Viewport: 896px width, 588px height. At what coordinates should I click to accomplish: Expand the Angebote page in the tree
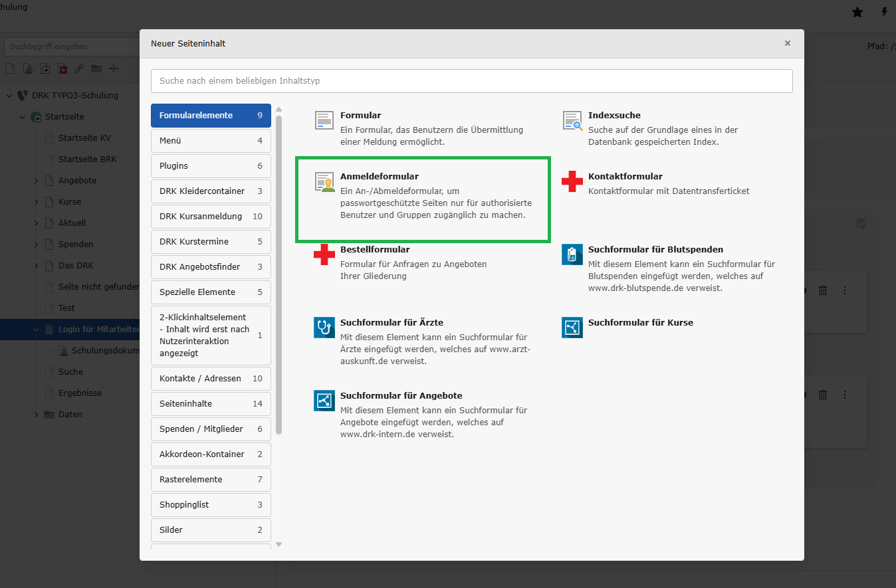[x=36, y=181]
